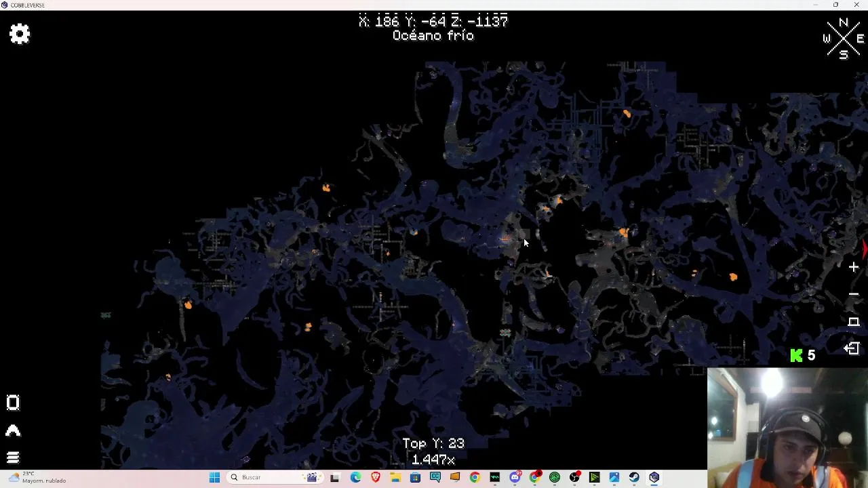Viewport: 868px width, 488px height.
Task: Zoom in with the plus button
Action: click(x=854, y=267)
